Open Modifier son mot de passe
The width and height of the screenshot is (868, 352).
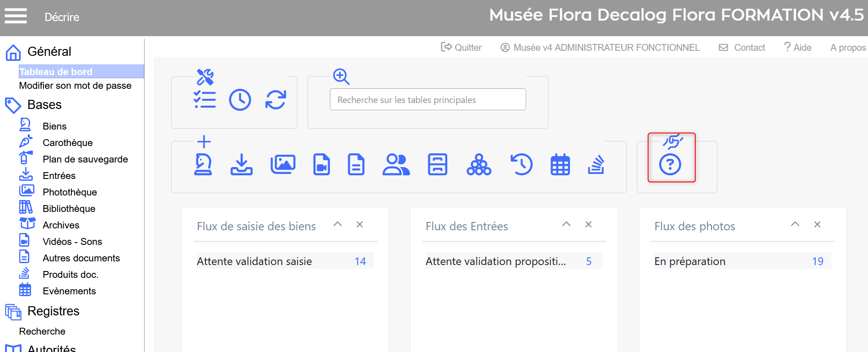[x=75, y=86]
